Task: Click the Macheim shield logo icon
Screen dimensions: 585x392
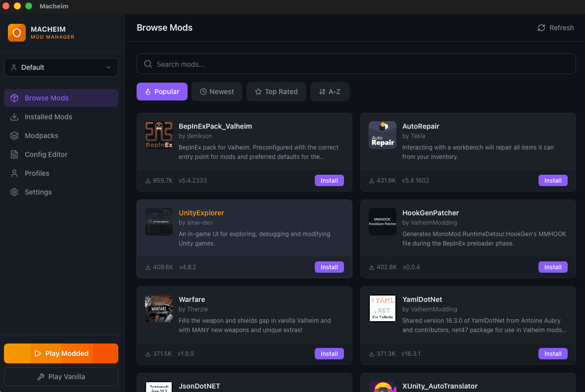Action: 17,33
